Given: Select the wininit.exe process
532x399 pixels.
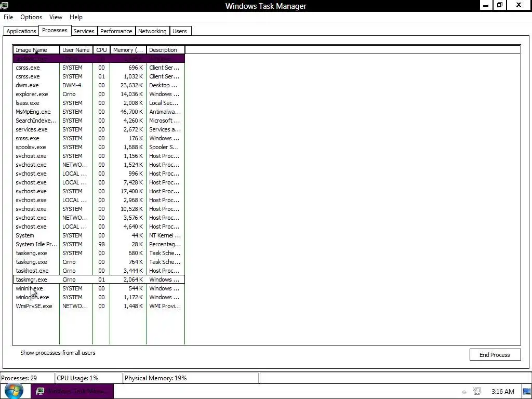Looking at the screenshot, I should [x=99, y=288].
